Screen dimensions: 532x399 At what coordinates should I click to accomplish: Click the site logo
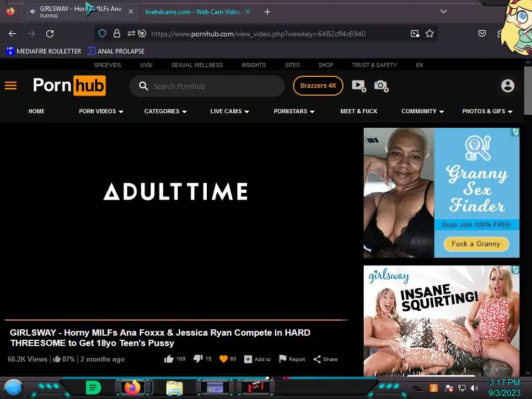(69, 86)
